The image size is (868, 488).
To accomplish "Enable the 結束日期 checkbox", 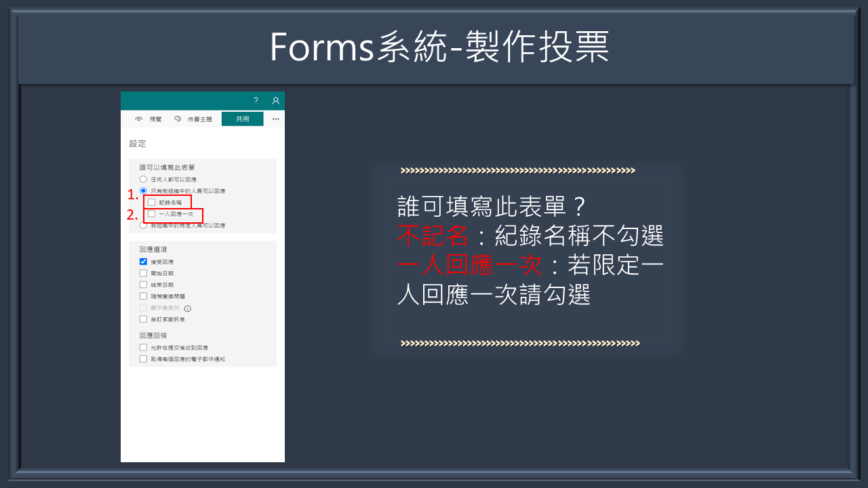I will 143,285.
